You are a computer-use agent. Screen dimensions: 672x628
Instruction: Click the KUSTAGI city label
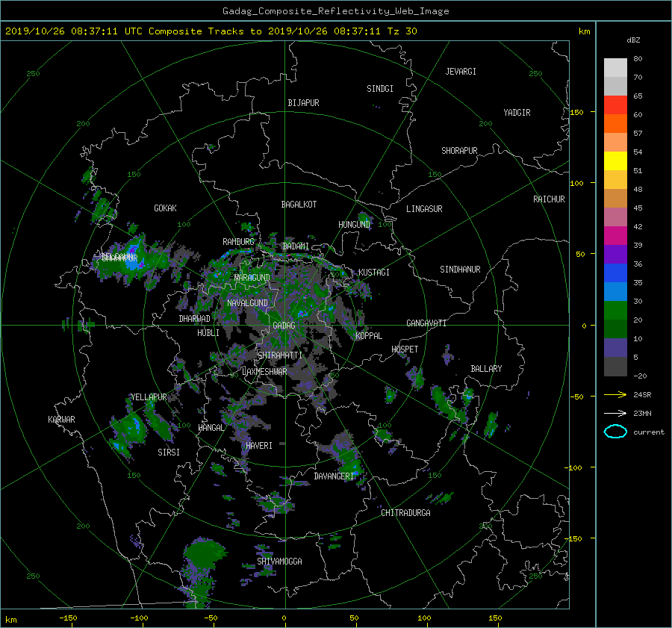(374, 273)
